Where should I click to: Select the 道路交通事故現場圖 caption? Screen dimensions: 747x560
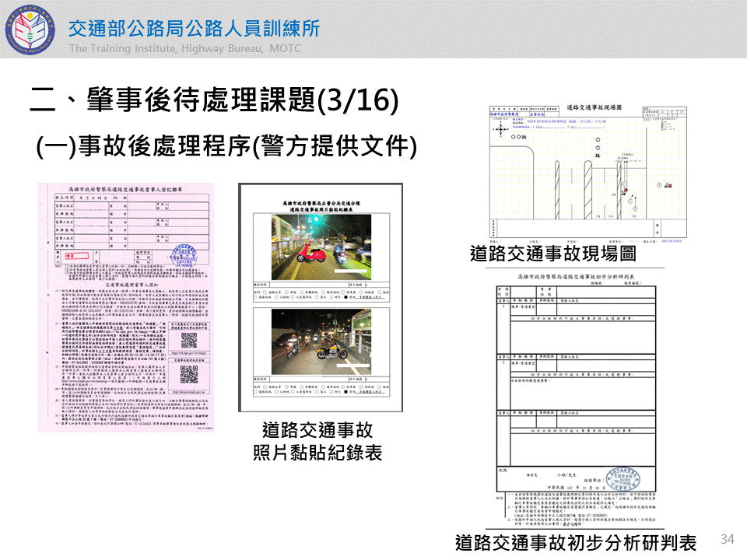click(552, 254)
